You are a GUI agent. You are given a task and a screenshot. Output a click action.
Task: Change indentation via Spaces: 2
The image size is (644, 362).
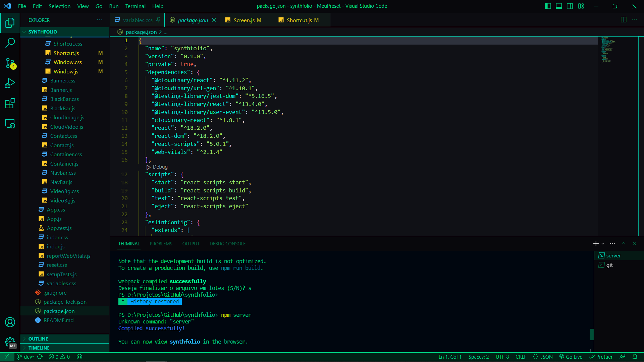pos(479,357)
